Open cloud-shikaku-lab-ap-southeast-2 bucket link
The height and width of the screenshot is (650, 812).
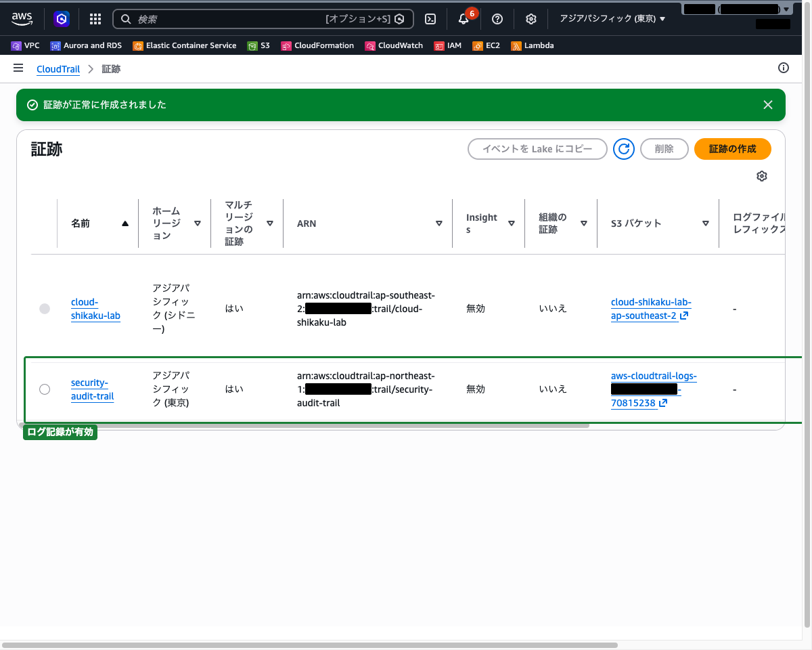(x=651, y=309)
